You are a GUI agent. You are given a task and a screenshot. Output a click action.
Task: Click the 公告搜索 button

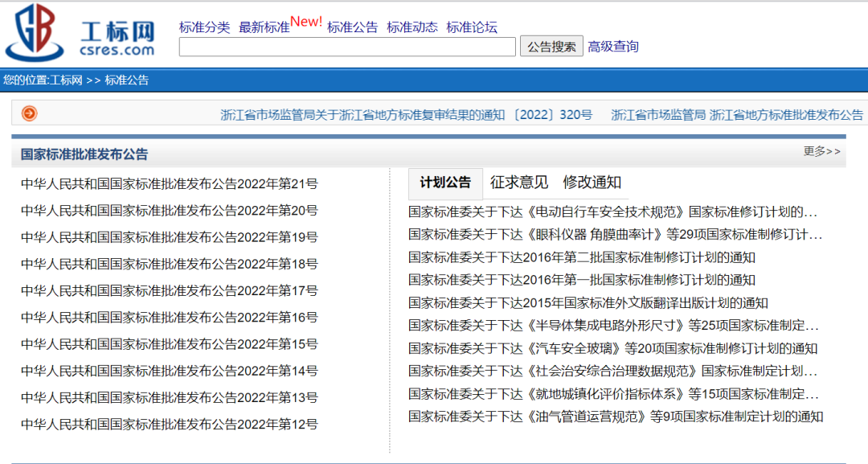pyautogui.click(x=551, y=47)
